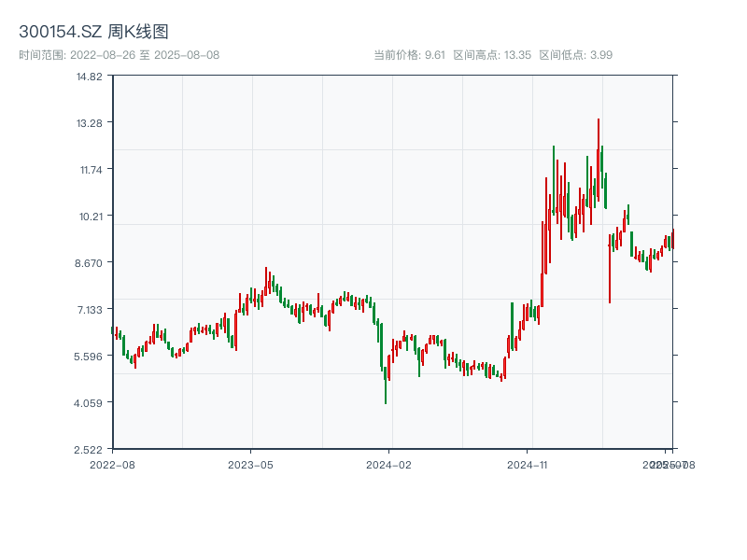Click the 14.82 y-axis tick label
The width and height of the screenshot is (747, 560).
pyautogui.click(x=90, y=77)
